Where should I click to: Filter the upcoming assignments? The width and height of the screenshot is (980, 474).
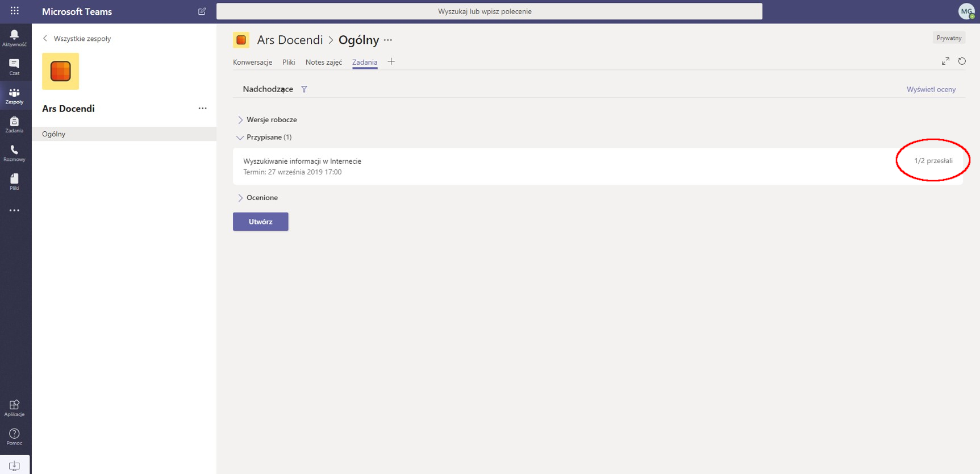tap(304, 89)
